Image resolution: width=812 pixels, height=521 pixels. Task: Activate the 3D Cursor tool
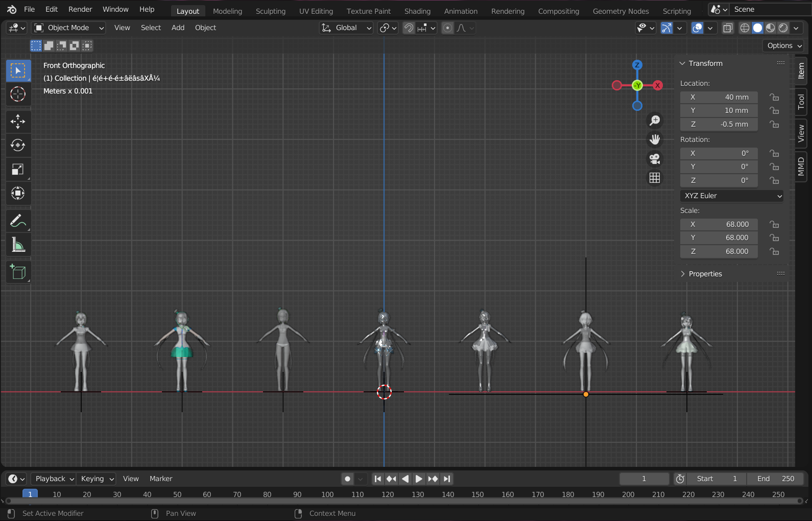pos(18,94)
